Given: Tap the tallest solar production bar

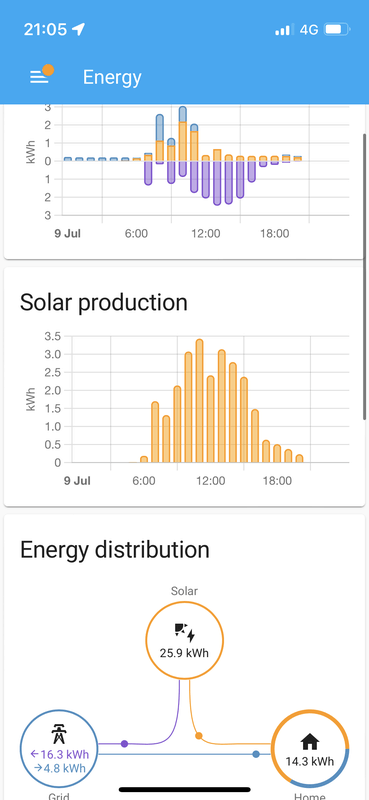Looking at the screenshot, I should pyautogui.click(x=200, y=401).
